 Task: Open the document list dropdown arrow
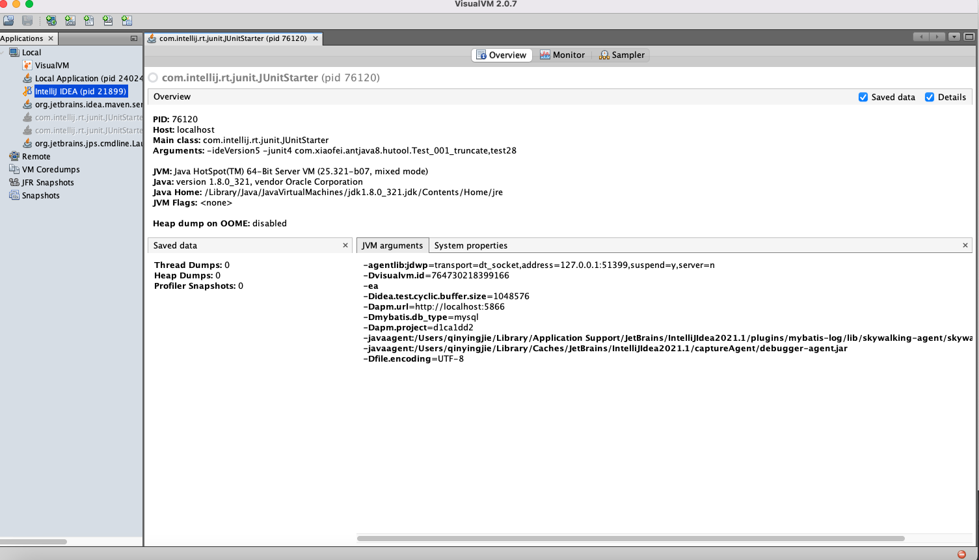954,37
